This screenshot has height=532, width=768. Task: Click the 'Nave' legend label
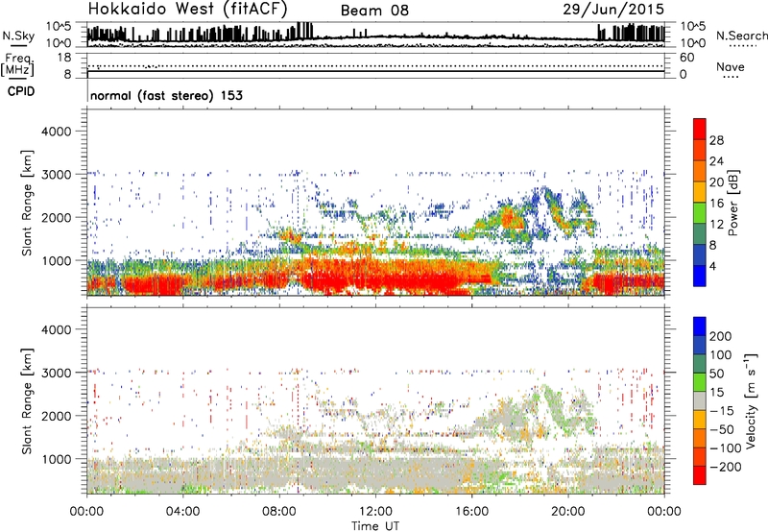pos(731,67)
